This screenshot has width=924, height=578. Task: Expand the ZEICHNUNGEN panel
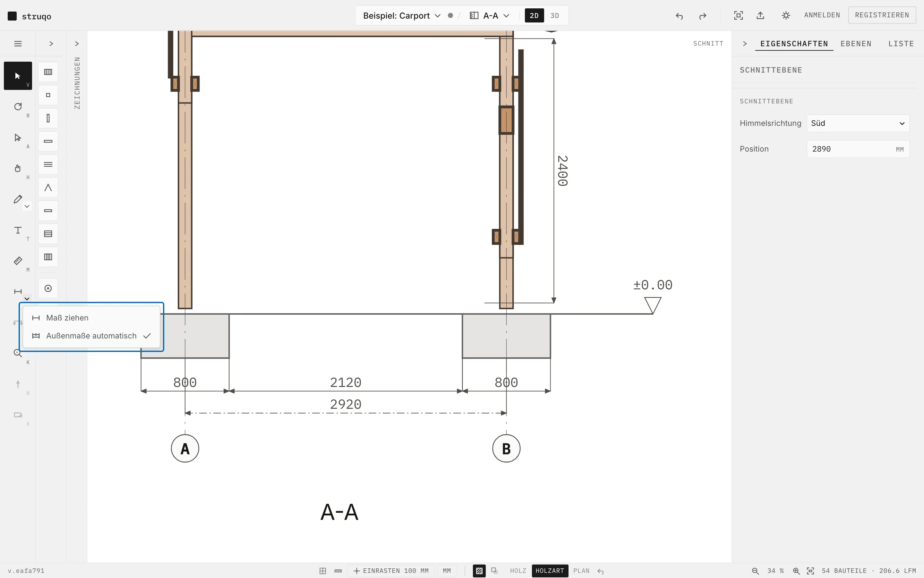coord(77,44)
